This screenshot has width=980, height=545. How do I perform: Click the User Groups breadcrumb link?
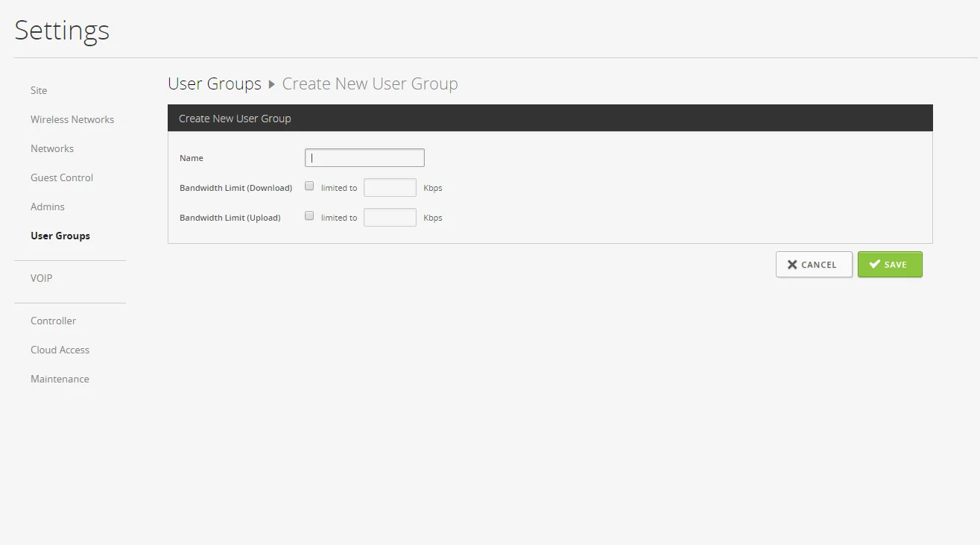tap(215, 84)
